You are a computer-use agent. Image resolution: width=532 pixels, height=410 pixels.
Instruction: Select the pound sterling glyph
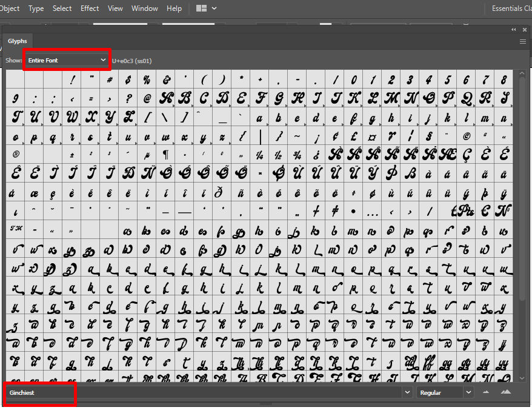tap(353, 136)
